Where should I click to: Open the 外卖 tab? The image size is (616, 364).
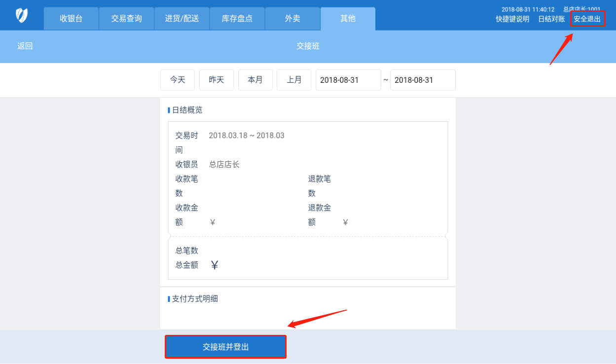point(292,19)
